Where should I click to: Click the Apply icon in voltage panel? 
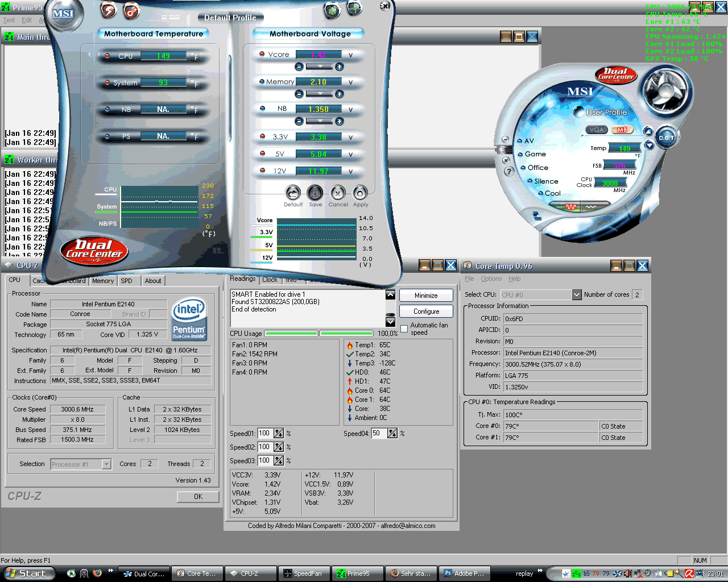pyautogui.click(x=360, y=193)
